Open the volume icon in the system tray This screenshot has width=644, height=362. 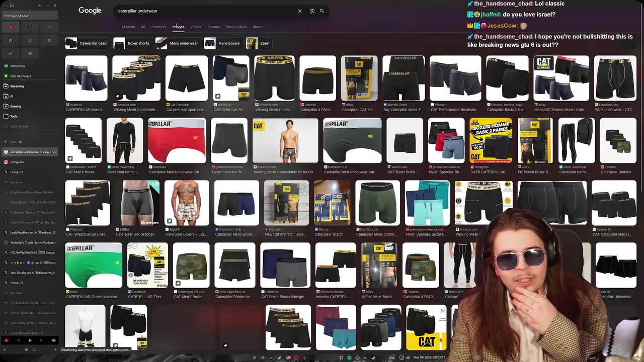(x=408, y=358)
